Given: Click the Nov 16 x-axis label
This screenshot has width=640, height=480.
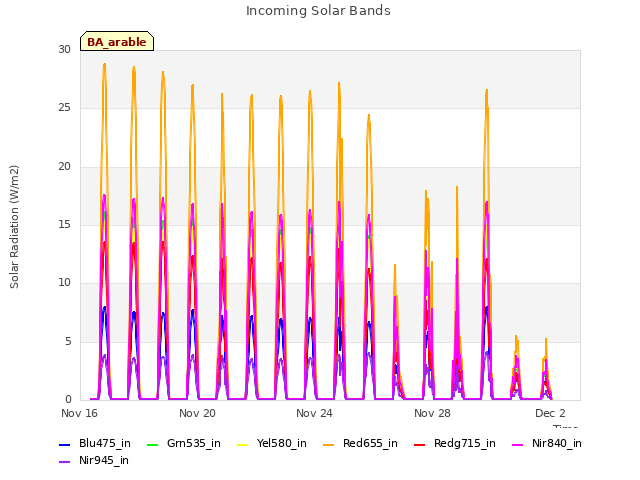Looking at the screenshot, I should (x=79, y=413).
